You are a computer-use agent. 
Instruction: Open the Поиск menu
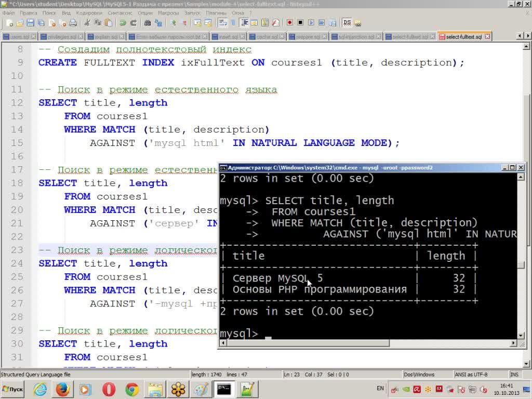pos(49,13)
